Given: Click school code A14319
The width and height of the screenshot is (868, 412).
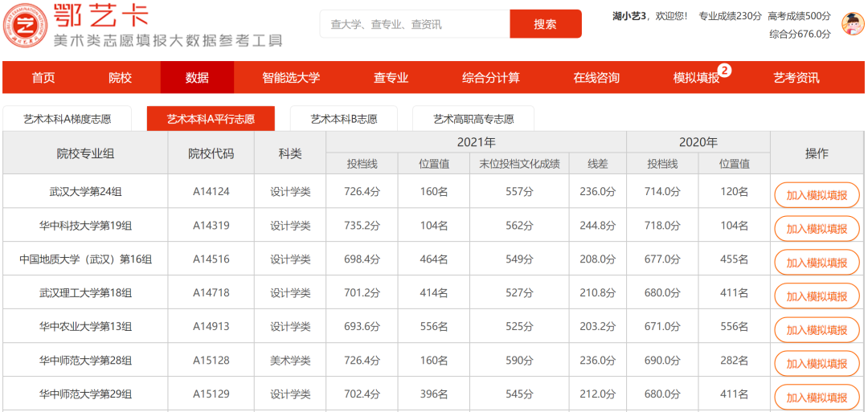Looking at the screenshot, I should coord(211,226).
